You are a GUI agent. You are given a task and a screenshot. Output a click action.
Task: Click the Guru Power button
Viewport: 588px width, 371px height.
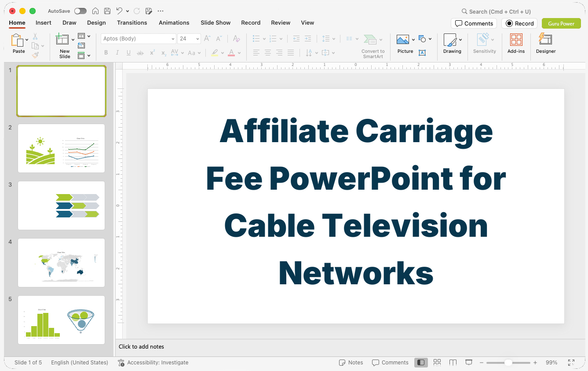coord(561,23)
